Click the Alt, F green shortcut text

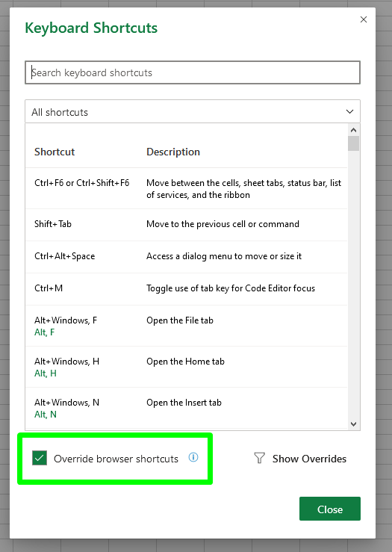click(44, 332)
